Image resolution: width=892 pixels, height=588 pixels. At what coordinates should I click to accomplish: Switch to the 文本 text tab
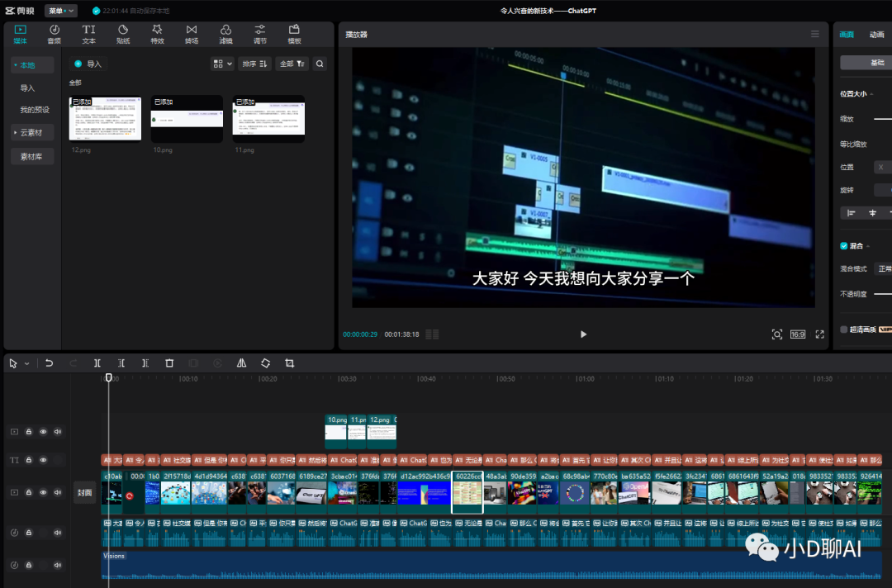[88, 34]
